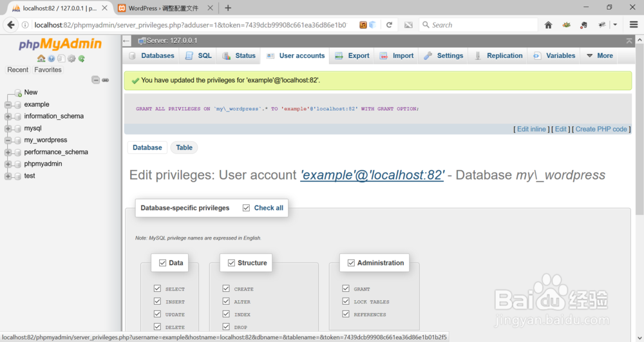This screenshot has width=644, height=342.
Task: Uncheck the CREATE privilege
Action: (226, 289)
